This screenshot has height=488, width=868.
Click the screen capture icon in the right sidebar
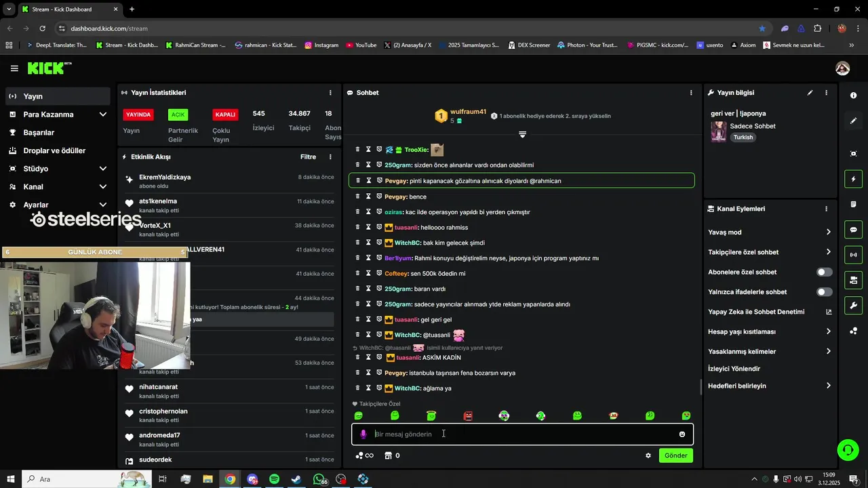(853, 154)
